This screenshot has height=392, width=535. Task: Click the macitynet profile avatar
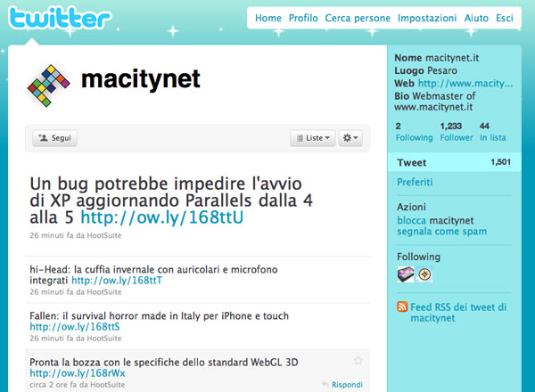point(49,86)
